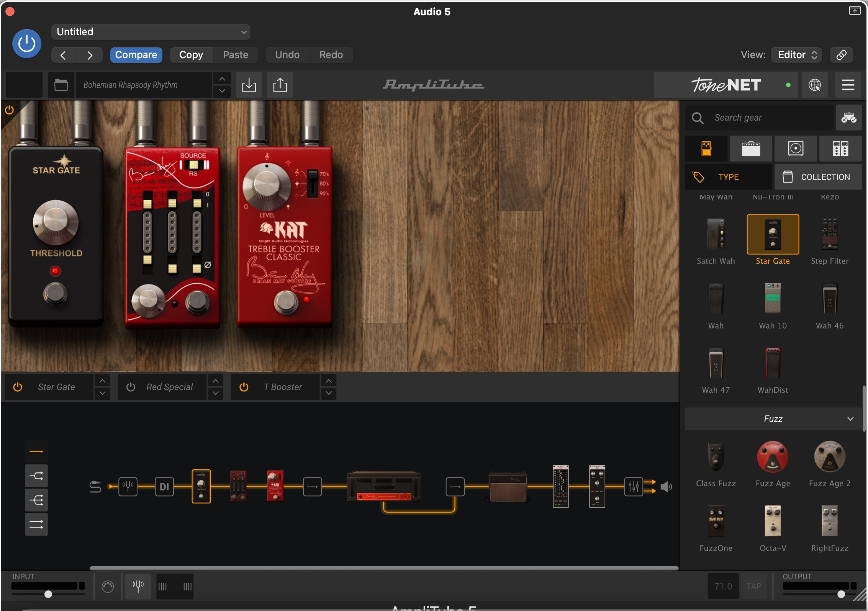This screenshot has height=611, width=868.
Task: Toggle T Booster slot power button
Action: pos(244,387)
